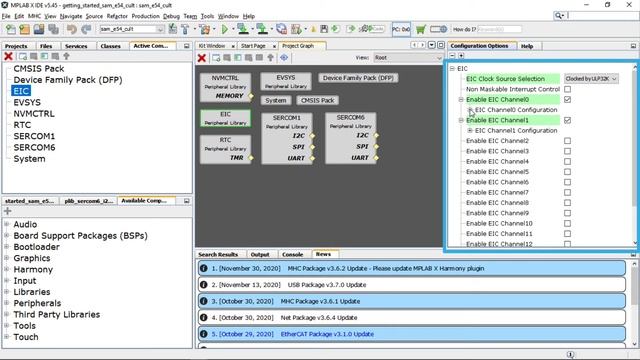The image size is (640, 360).
Task: Check Enable EIC Channel4 checkbox
Action: pyautogui.click(x=567, y=162)
